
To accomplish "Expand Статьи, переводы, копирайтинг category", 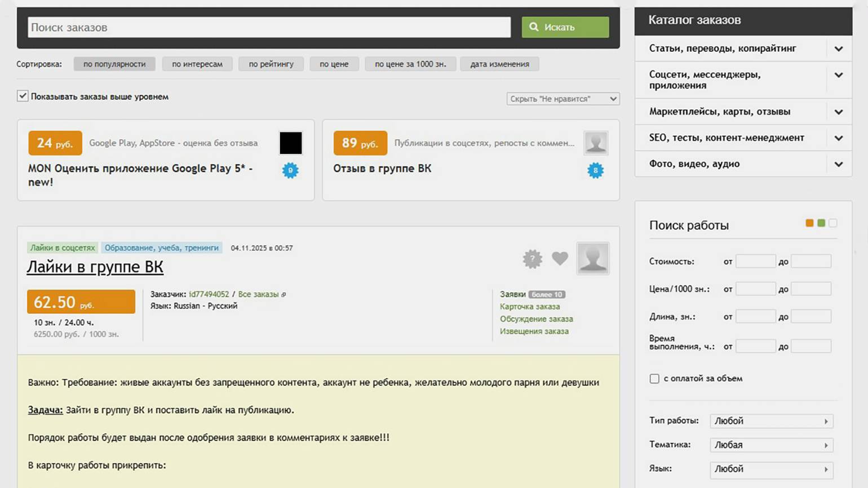I will 839,48.
